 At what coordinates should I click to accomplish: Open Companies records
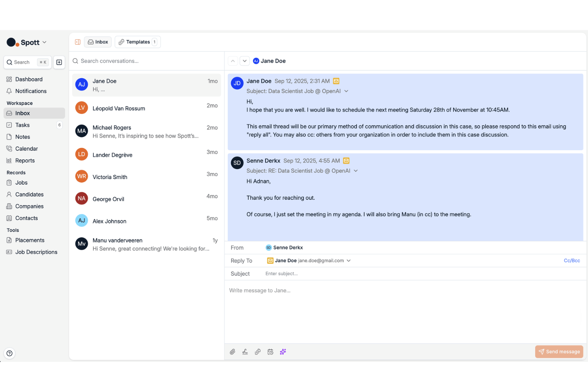pos(34,207)
